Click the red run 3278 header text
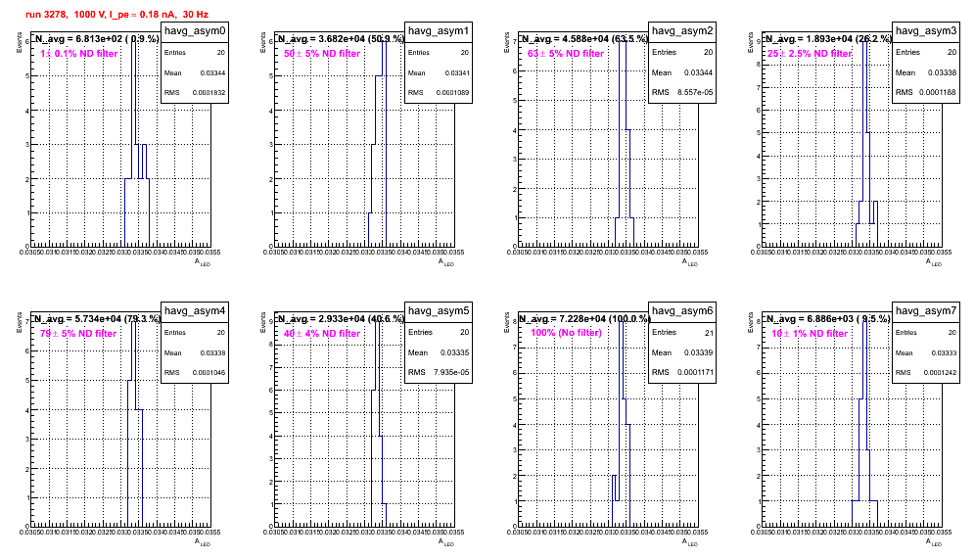Screen dimensions: 975x560 116,15
